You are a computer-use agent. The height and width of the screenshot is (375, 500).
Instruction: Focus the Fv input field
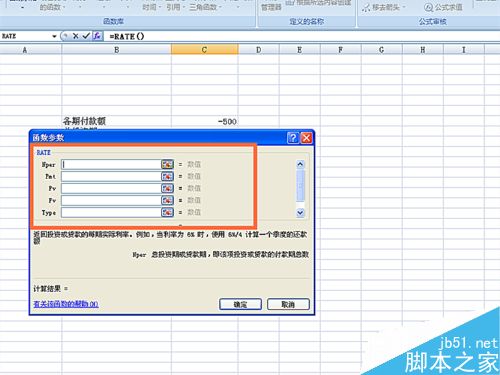coord(111,200)
